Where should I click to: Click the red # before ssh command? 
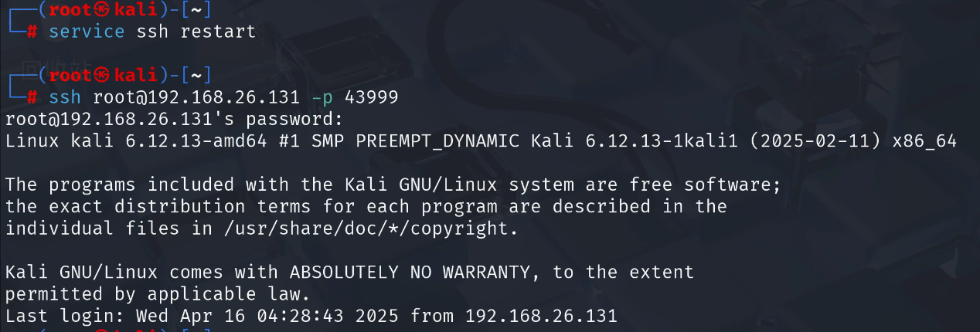click(x=32, y=97)
